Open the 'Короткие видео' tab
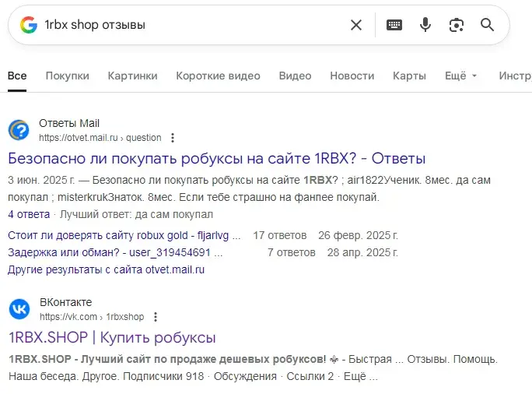The image size is (532, 394). point(218,76)
